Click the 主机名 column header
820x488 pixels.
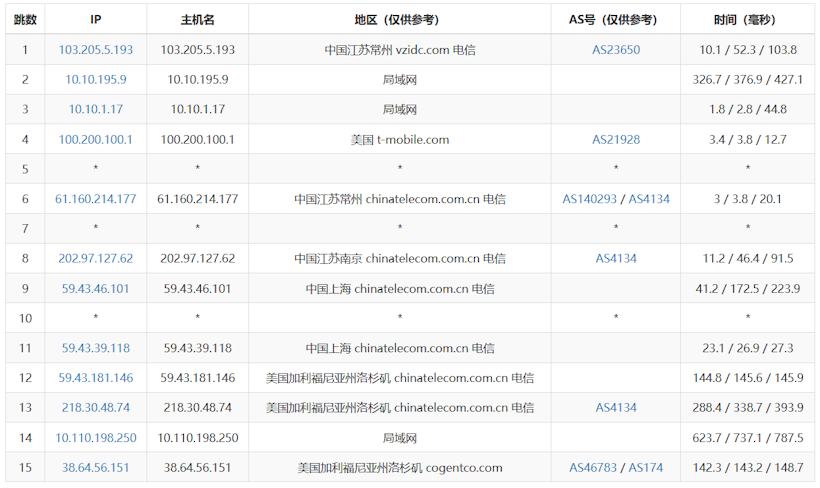pos(198,19)
